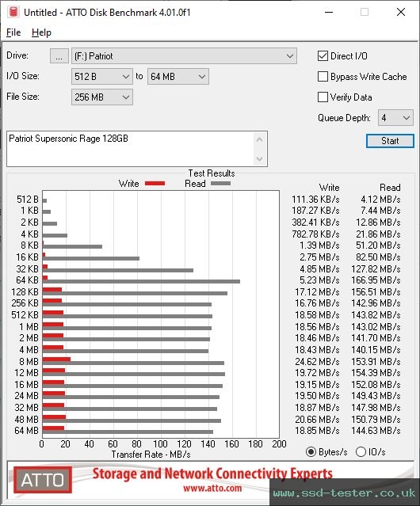Click the 4.12 MB/s read value
Screen dimensions: 420x506
pyautogui.click(x=380, y=200)
